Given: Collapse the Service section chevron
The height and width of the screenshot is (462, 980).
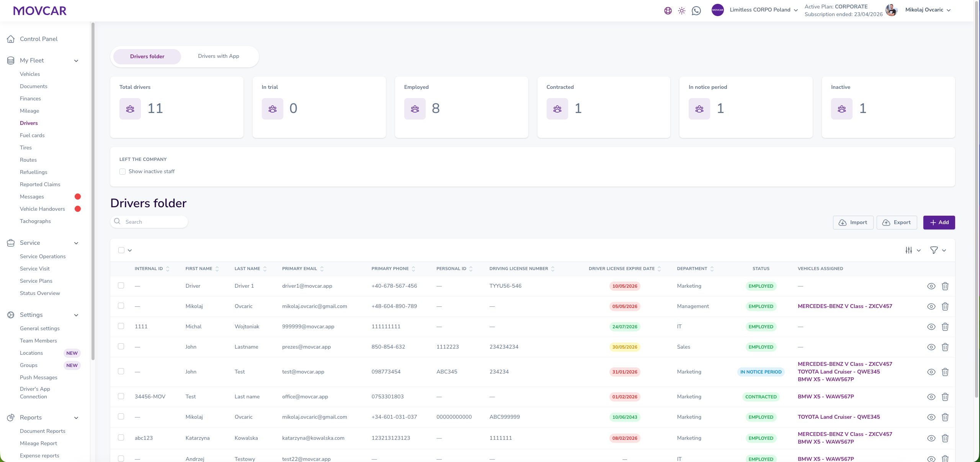Looking at the screenshot, I should [76, 243].
